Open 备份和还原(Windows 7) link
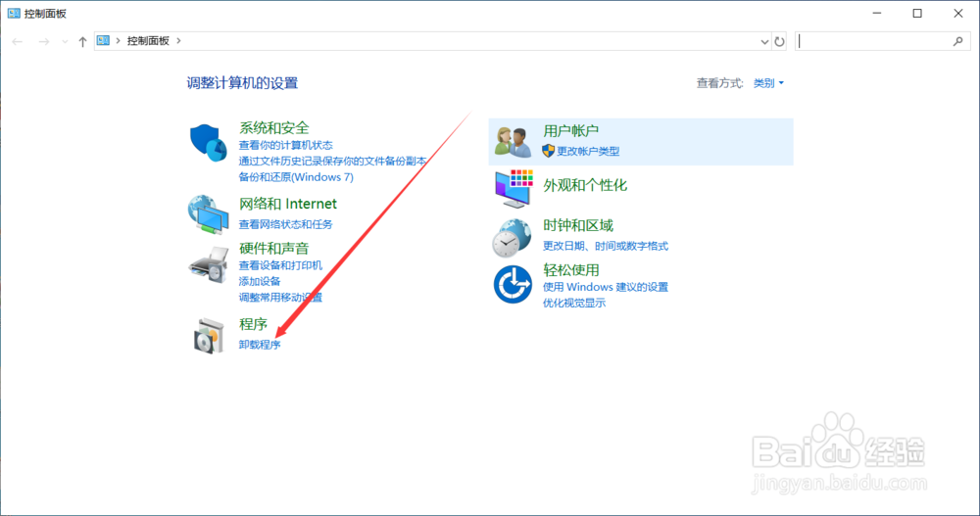Screen dimensions: 980x516 (296, 177)
